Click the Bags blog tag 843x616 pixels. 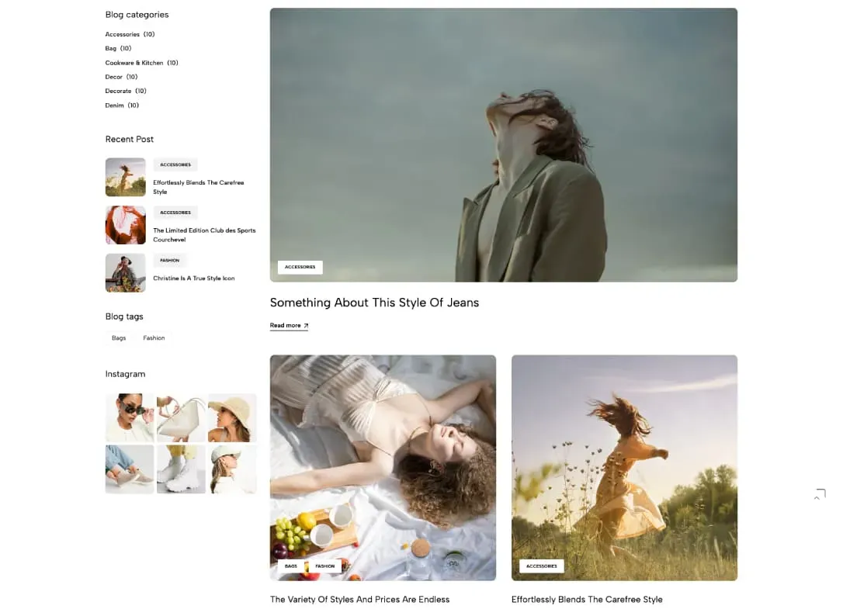(x=119, y=338)
